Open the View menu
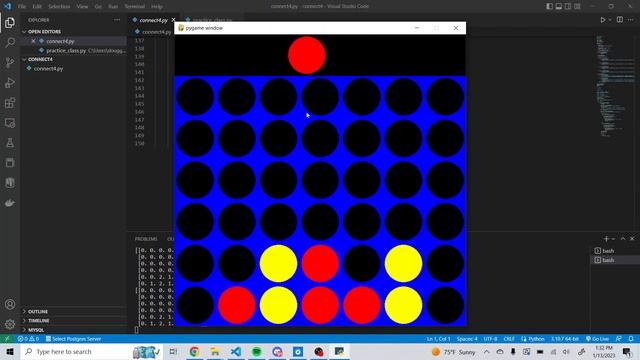This screenshot has width=640, height=360. [82, 7]
